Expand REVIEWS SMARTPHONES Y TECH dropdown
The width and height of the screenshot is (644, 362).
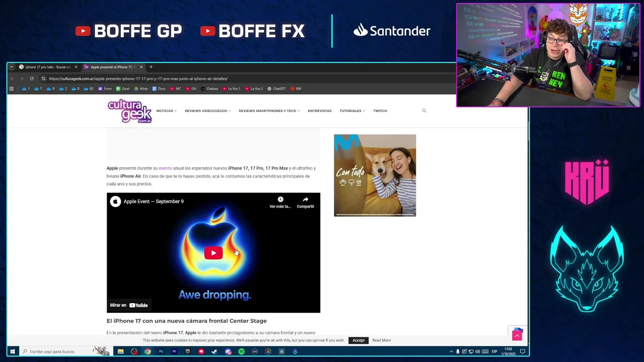[269, 111]
